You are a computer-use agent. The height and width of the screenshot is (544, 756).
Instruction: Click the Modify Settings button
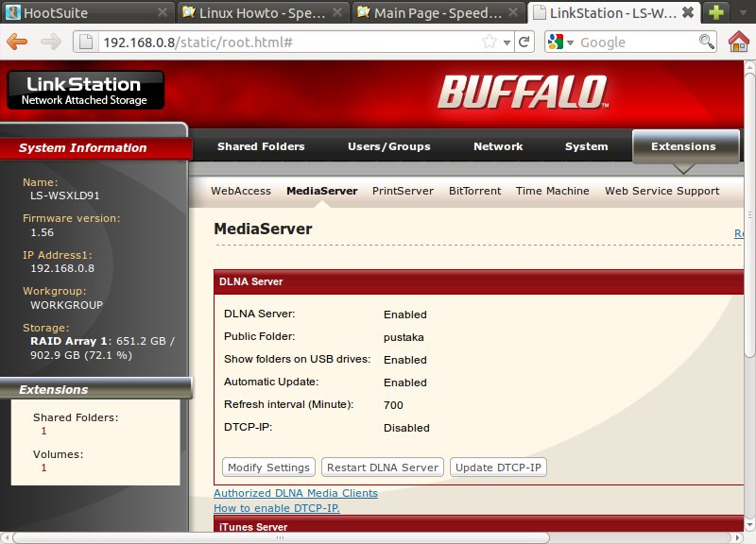[268, 467]
